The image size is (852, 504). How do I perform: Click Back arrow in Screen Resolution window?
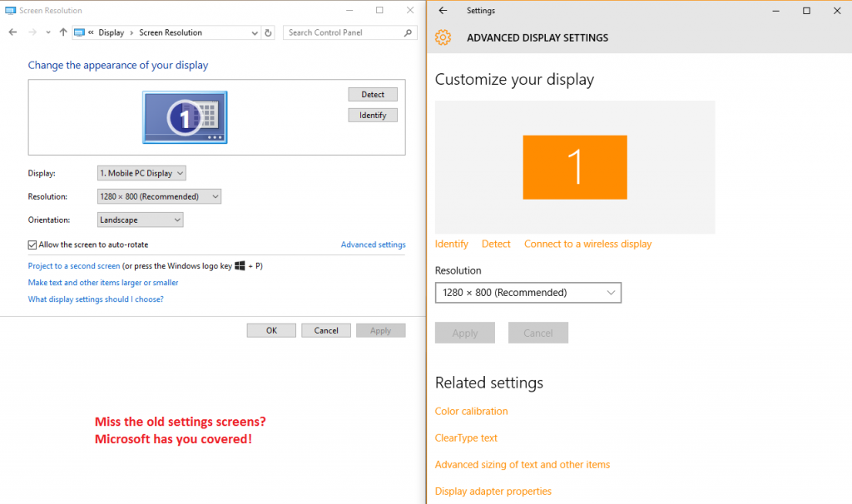tap(13, 32)
